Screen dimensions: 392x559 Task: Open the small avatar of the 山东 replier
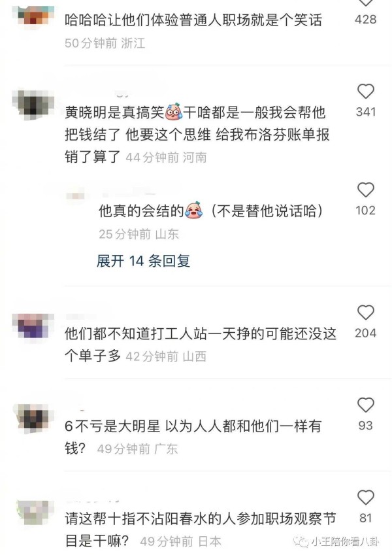pos(76,195)
